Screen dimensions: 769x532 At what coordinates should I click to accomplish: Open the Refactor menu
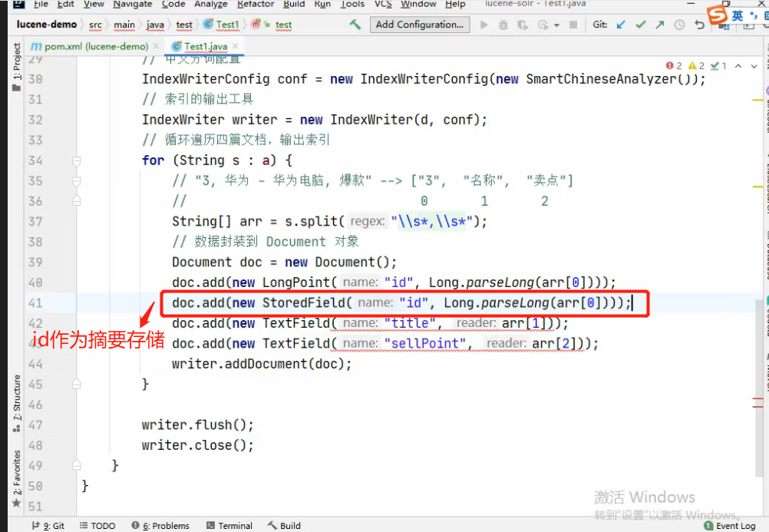coord(256,4)
